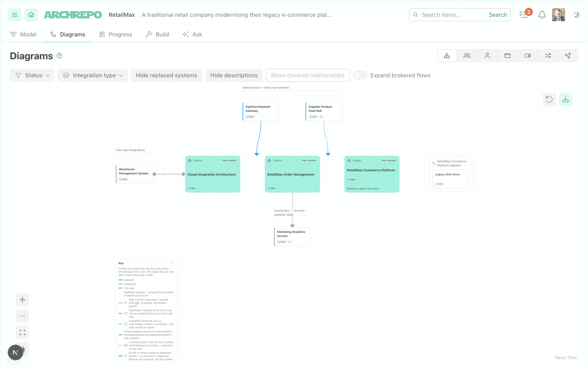588x368 pixels.
Task: Select the system hierarchy diagram view
Action: 447,56
